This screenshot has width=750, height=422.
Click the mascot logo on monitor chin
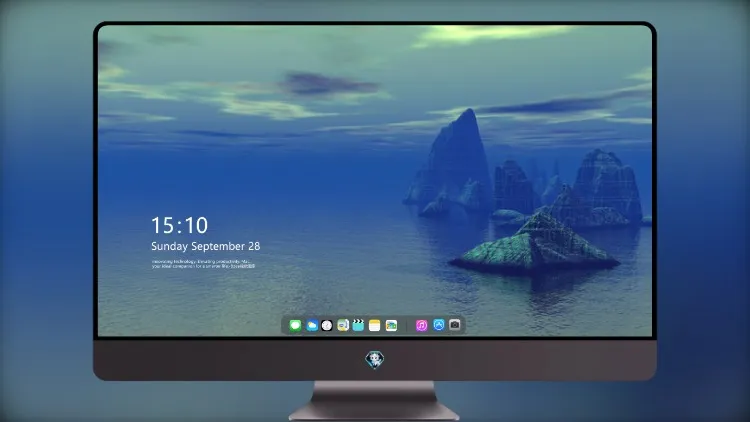[375, 360]
